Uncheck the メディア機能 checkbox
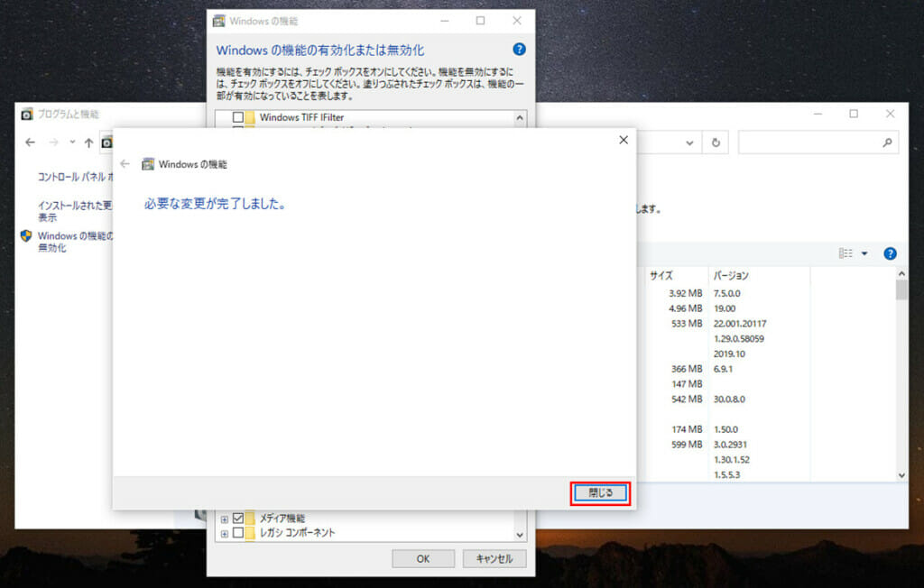The width and height of the screenshot is (924, 588). click(237, 519)
